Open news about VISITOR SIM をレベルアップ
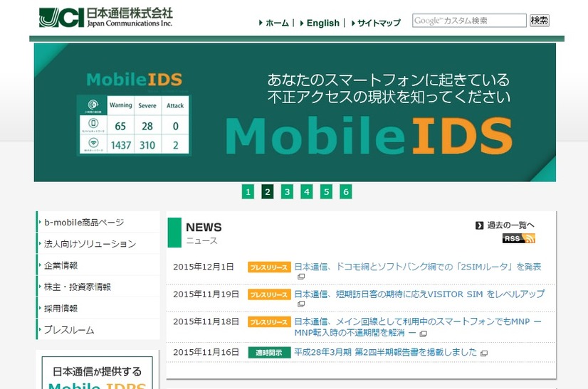 coord(419,294)
